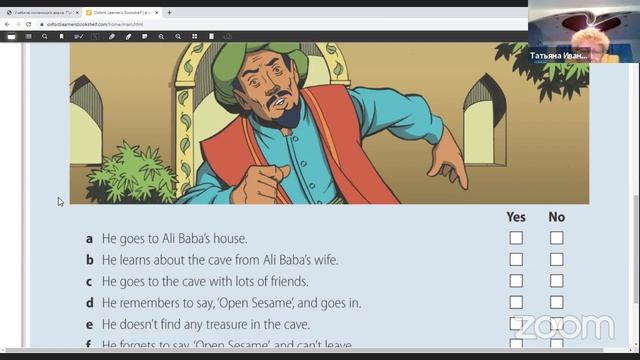Tick No for 'cave with lots of friends'
The image size is (640, 360).
pos(556,281)
